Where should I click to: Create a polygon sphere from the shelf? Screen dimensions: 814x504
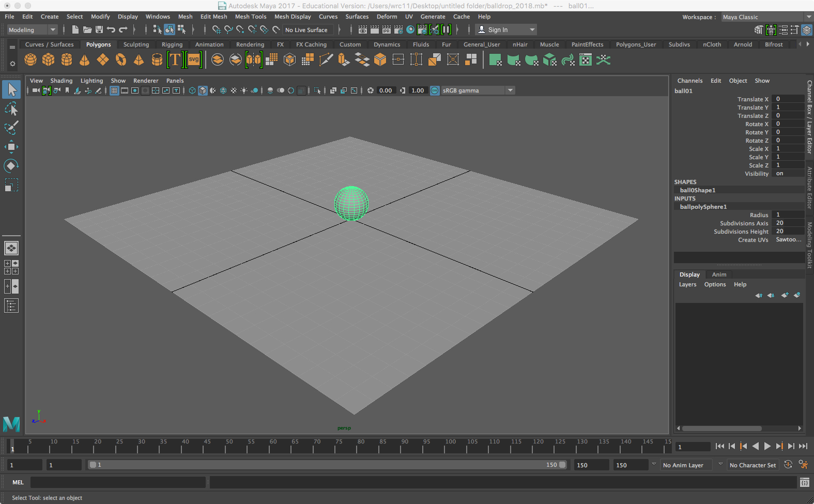[x=30, y=60]
